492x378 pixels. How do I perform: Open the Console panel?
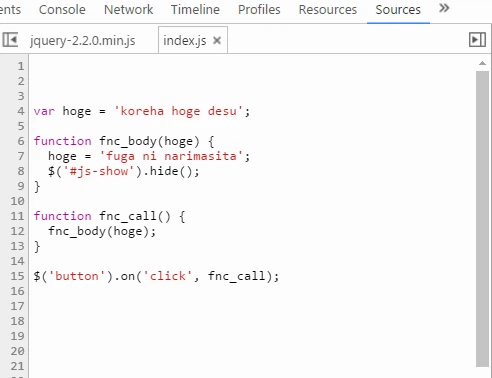(62, 10)
